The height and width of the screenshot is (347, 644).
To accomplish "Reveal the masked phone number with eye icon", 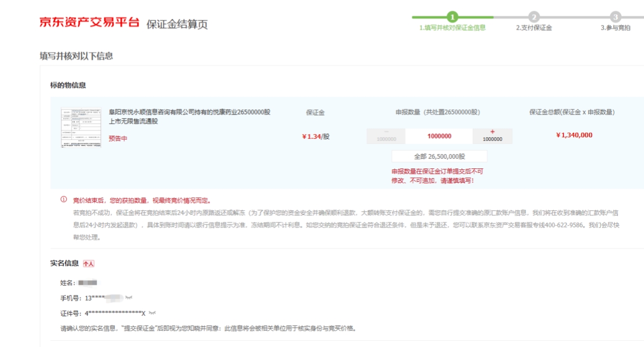I will [129, 298].
